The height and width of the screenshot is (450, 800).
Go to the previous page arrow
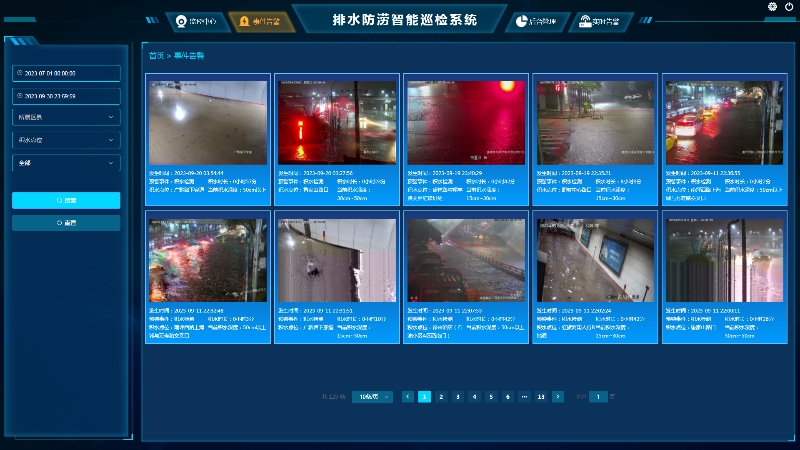(408, 397)
